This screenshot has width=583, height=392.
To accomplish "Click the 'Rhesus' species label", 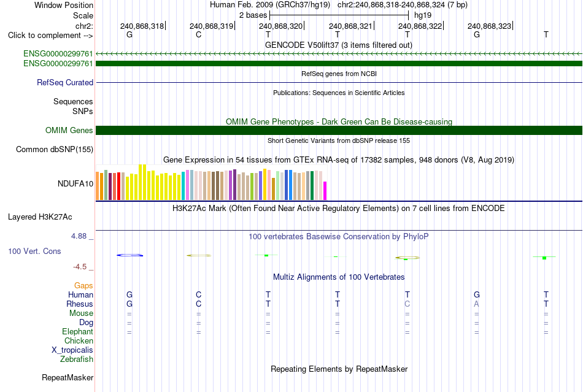I will point(80,304).
